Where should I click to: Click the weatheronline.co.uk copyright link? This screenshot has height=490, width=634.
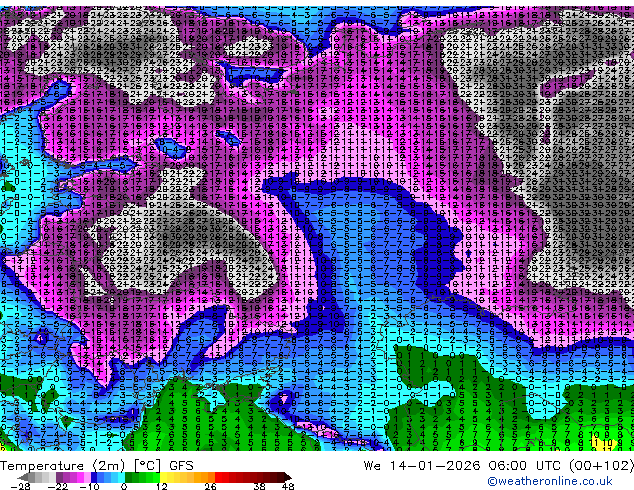click(x=550, y=481)
